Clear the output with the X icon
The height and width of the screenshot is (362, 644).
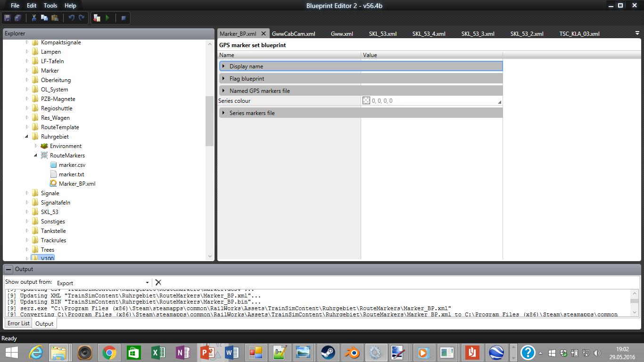(x=158, y=282)
